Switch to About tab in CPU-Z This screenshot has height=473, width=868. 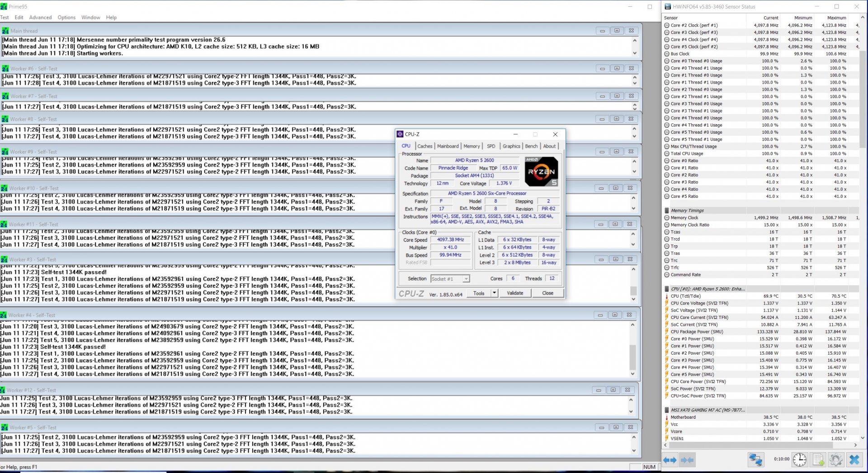tap(549, 146)
